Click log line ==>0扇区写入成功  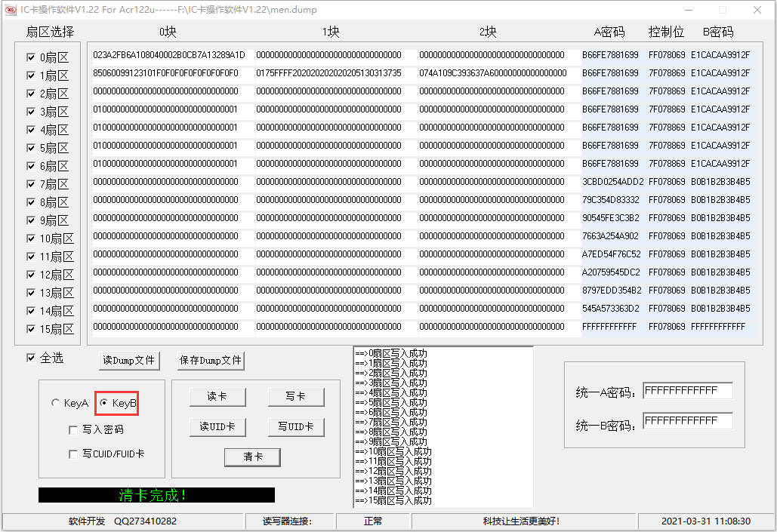pyautogui.click(x=391, y=354)
